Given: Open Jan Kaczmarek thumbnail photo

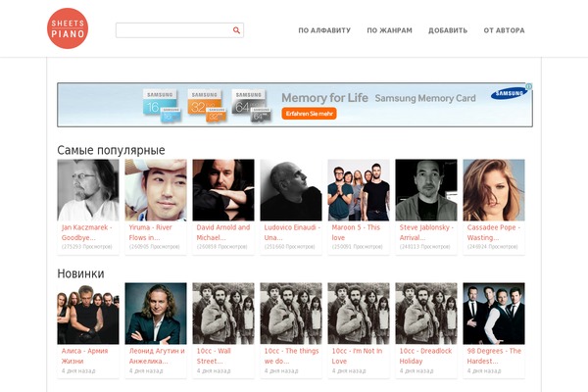Looking at the screenshot, I should (88, 190).
